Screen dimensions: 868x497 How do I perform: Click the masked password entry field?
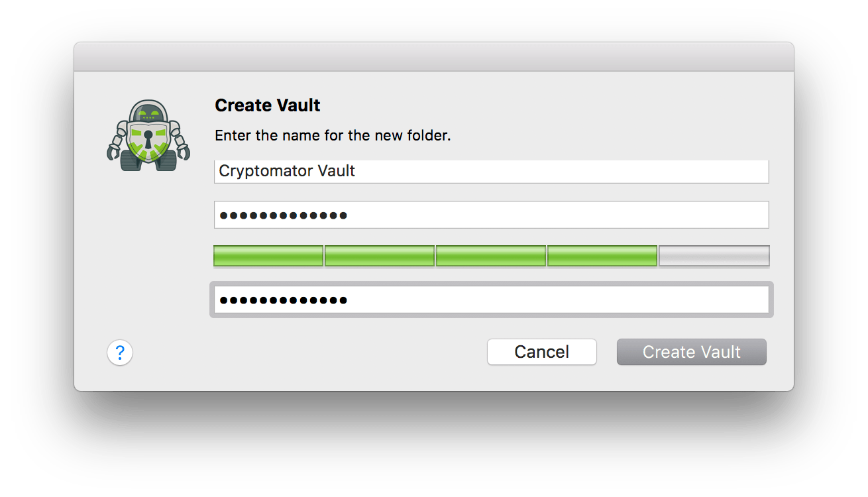click(490, 214)
